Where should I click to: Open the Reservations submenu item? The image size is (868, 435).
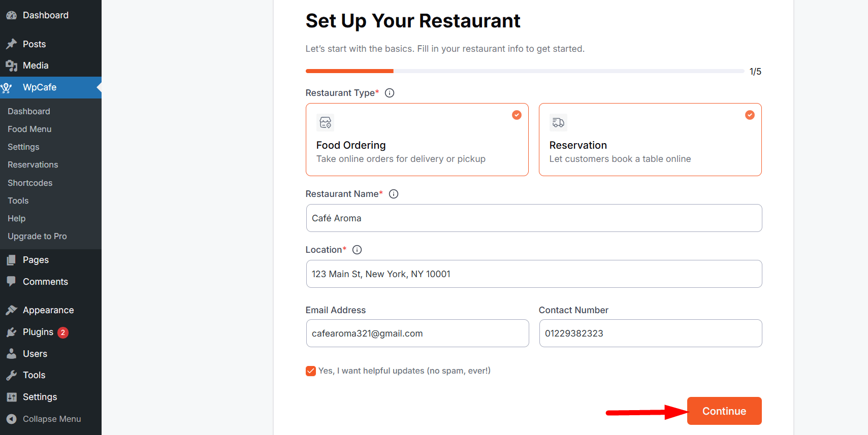tap(33, 164)
